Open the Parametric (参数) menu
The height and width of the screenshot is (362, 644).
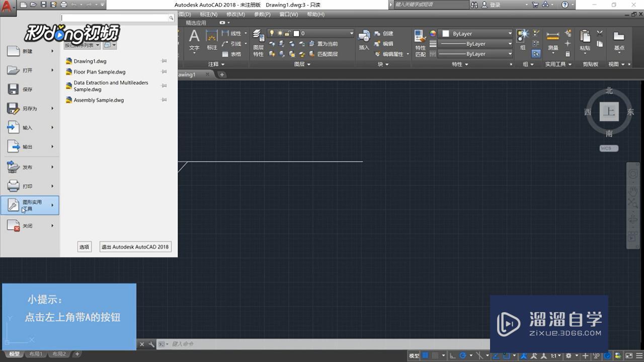(x=263, y=14)
